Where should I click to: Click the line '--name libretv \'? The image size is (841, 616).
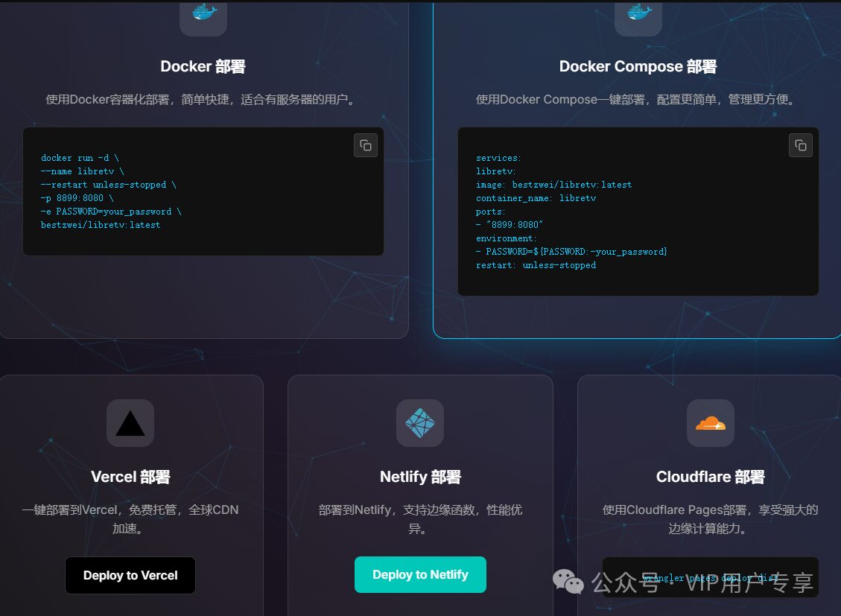[x=83, y=171]
